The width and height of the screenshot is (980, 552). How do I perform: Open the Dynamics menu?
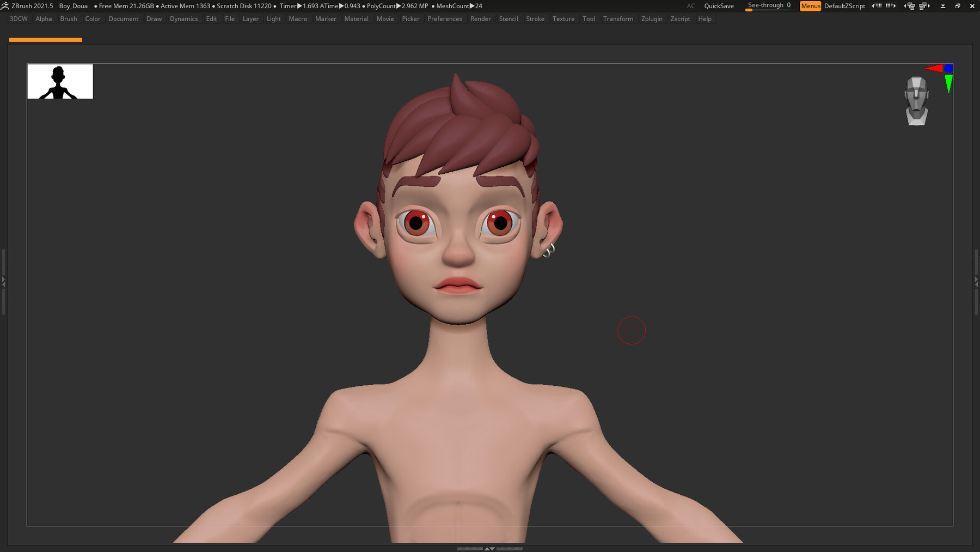[184, 19]
